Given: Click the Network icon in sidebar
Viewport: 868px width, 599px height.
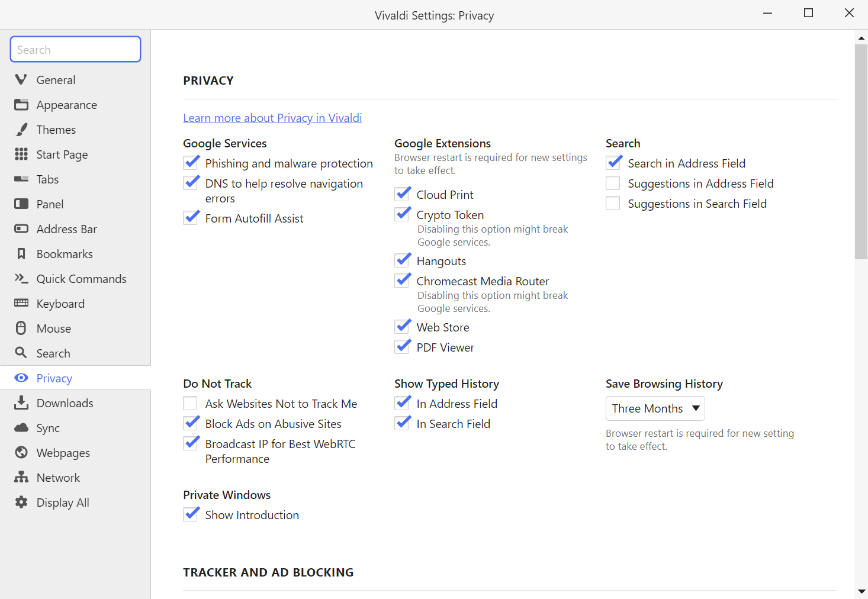Looking at the screenshot, I should coord(21,477).
